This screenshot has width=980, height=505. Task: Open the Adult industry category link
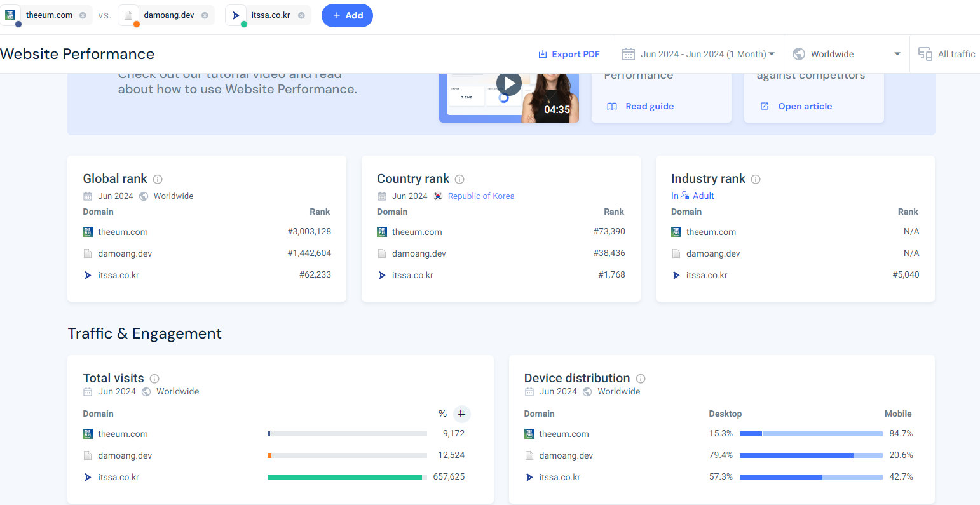[703, 196]
